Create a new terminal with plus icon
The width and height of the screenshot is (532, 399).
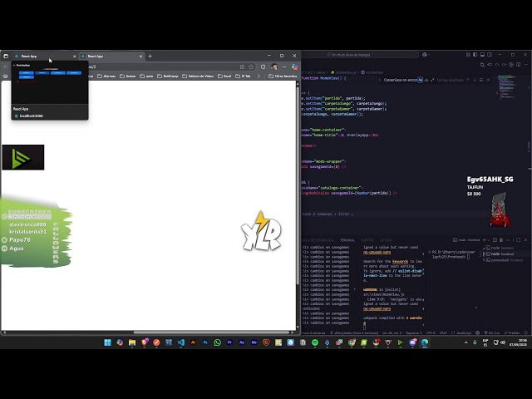[484, 240]
